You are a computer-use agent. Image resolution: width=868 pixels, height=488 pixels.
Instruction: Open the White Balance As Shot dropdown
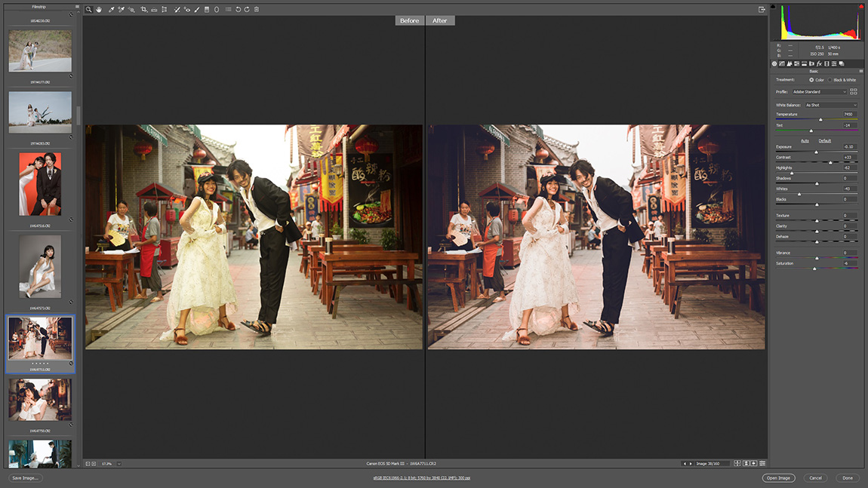click(831, 105)
